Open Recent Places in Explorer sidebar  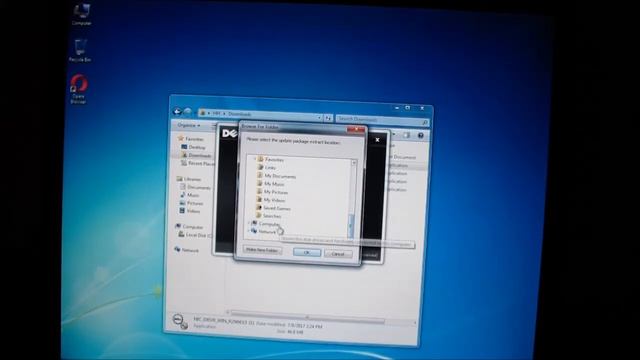tap(198, 163)
